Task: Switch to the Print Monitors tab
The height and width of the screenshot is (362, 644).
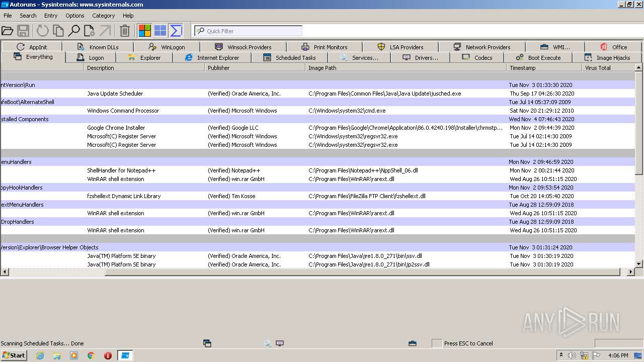Action: coord(324,47)
